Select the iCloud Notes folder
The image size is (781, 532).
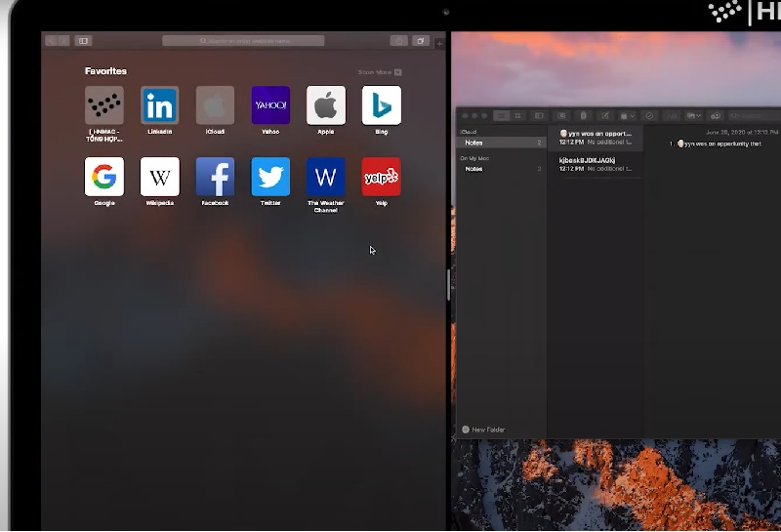498,143
